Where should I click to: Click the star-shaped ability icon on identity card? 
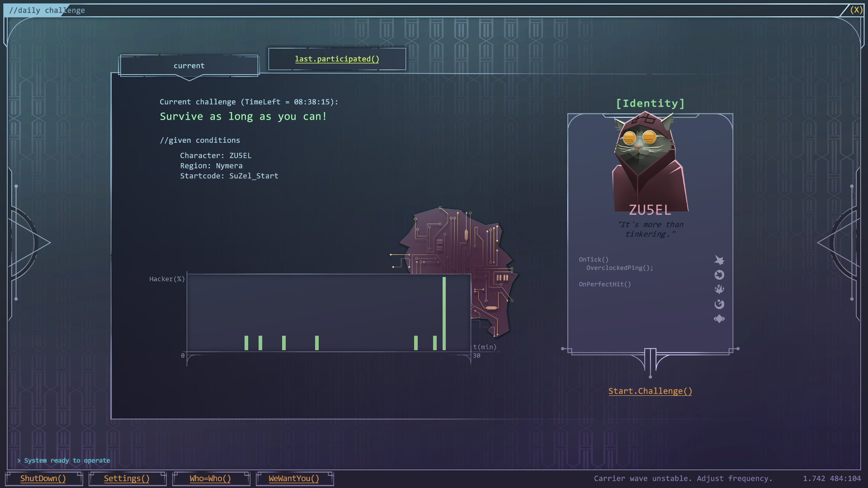click(x=719, y=260)
